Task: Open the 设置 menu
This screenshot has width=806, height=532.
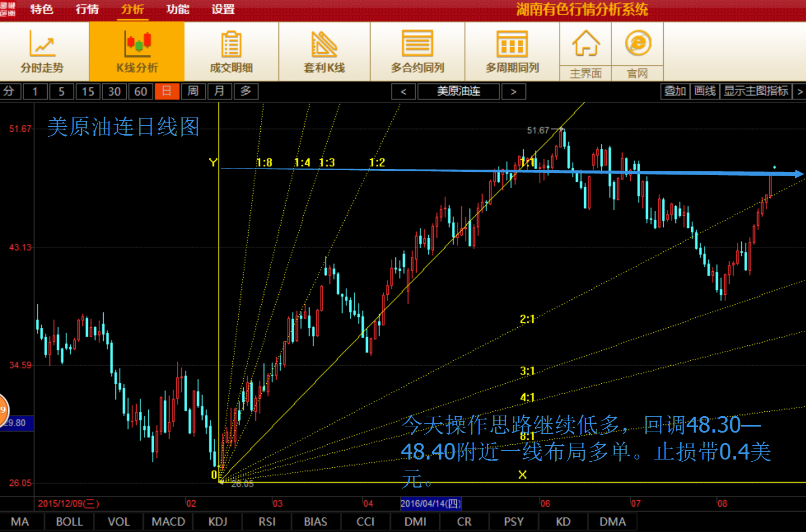Action: coord(223,9)
